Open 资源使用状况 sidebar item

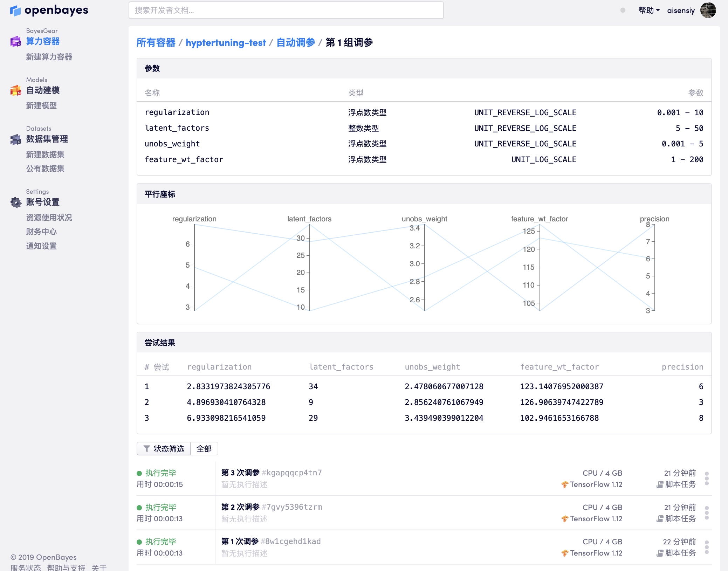click(x=49, y=218)
